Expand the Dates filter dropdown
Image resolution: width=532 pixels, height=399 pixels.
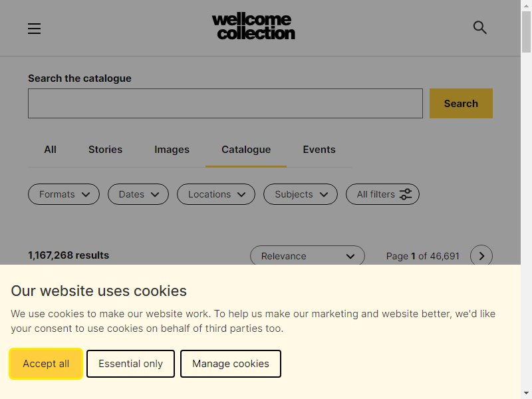[138, 194]
